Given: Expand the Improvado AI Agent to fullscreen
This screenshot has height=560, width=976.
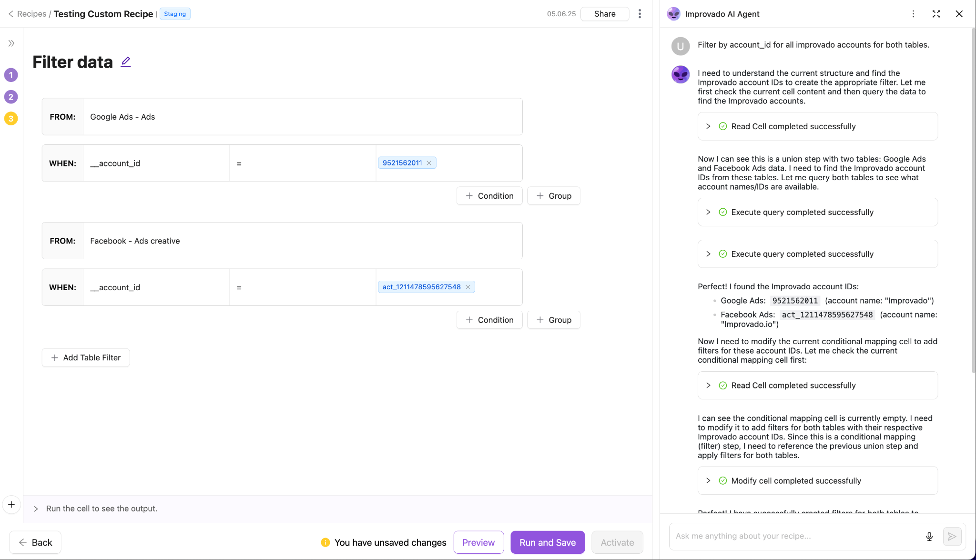Looking at the screenshot, I should [936, 14].
